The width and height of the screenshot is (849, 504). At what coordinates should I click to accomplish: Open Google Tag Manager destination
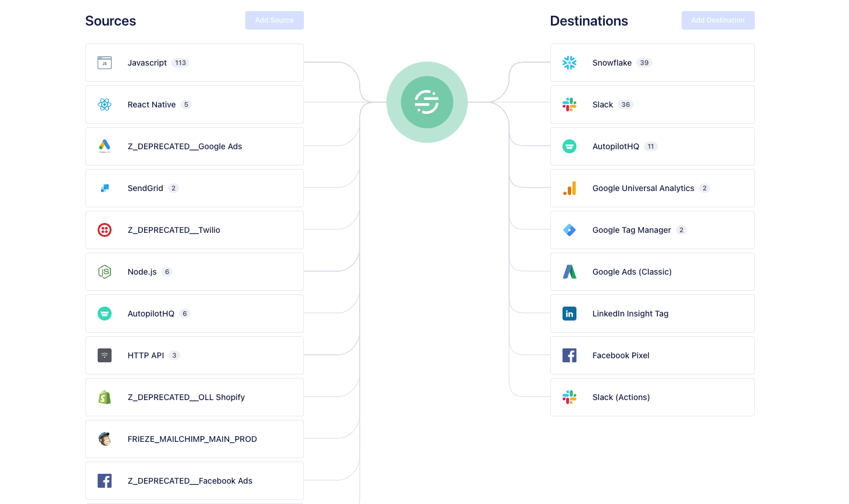[x=653, y=230]
